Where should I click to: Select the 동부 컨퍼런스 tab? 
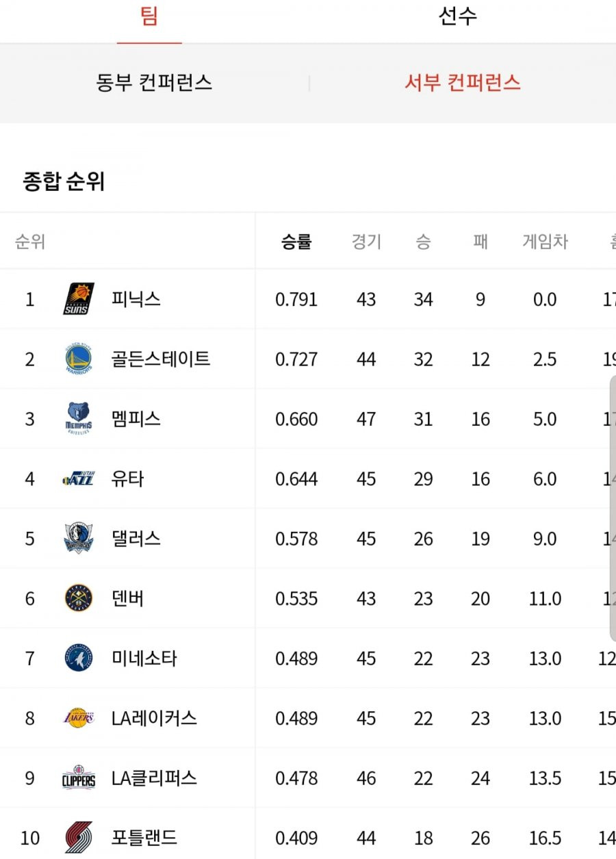(154, 83)
